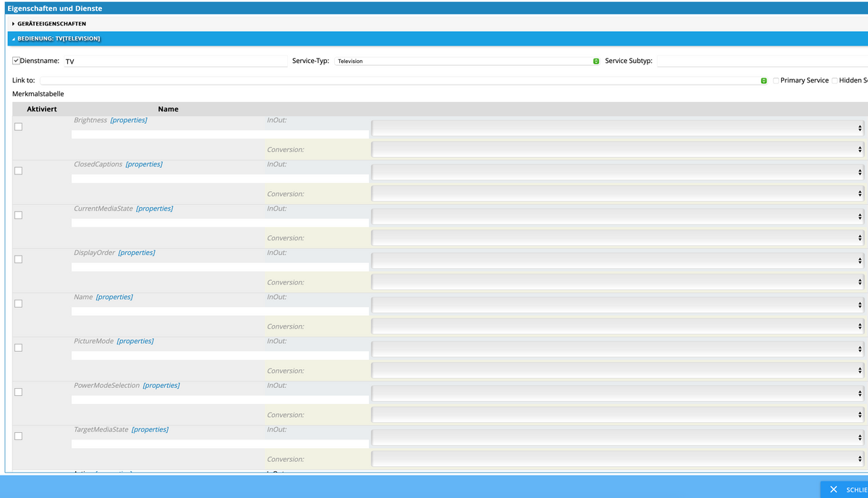
Task: Open the Name InOut dropdown
Action: 618,305
